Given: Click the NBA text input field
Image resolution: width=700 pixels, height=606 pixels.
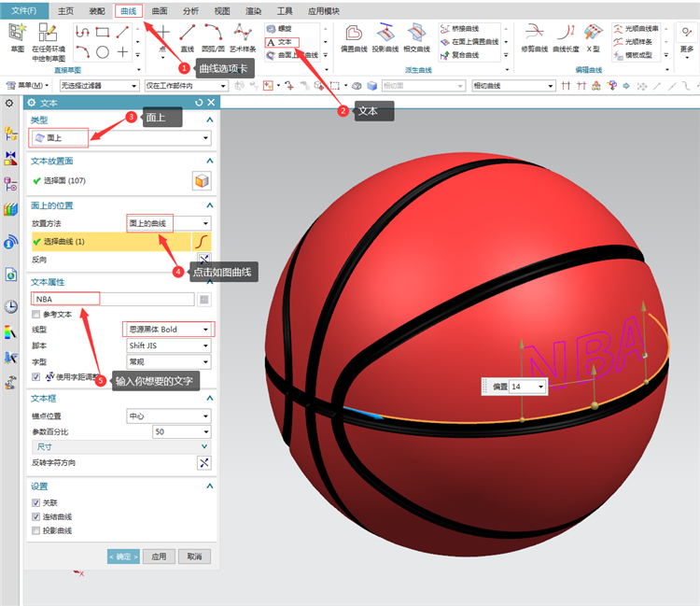Looking at the screenshot, I should pos(113,299).
